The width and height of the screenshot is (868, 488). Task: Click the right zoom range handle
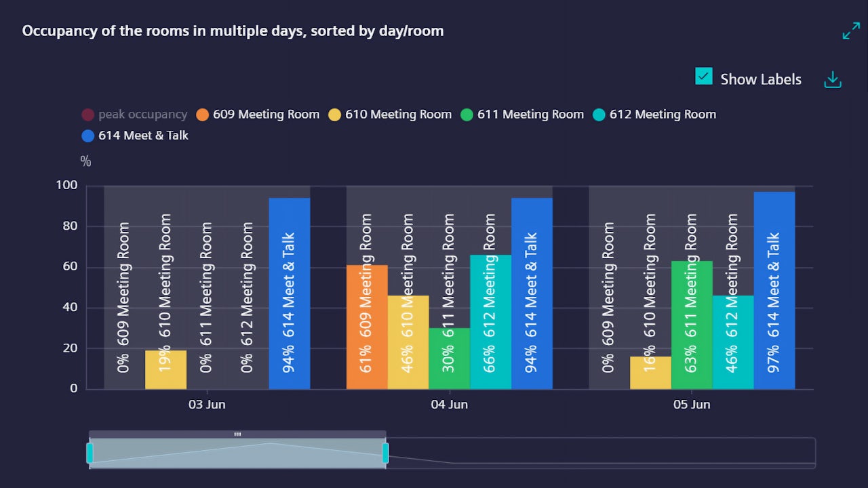386,453
